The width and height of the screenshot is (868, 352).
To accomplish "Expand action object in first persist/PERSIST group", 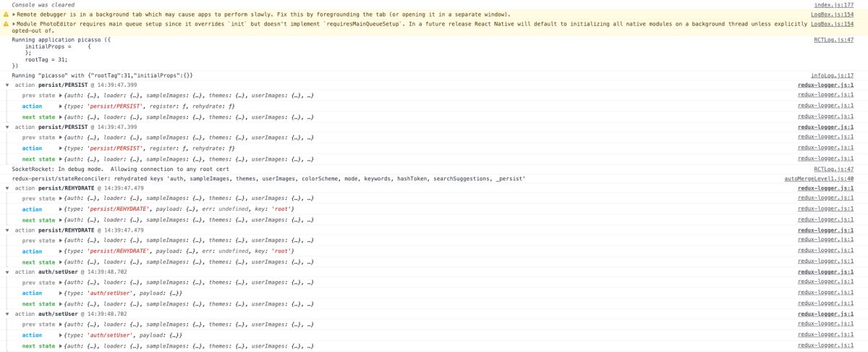I will coord(61,106).
